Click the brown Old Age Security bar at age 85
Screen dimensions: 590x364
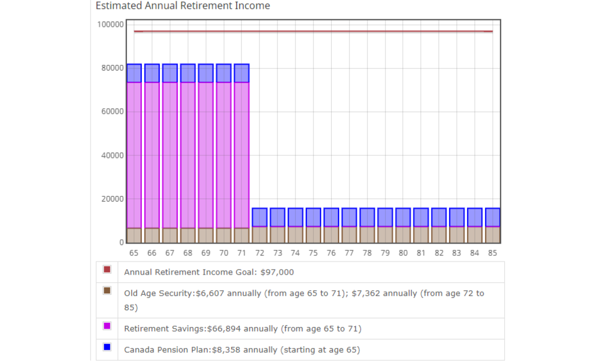click(493, 235)
